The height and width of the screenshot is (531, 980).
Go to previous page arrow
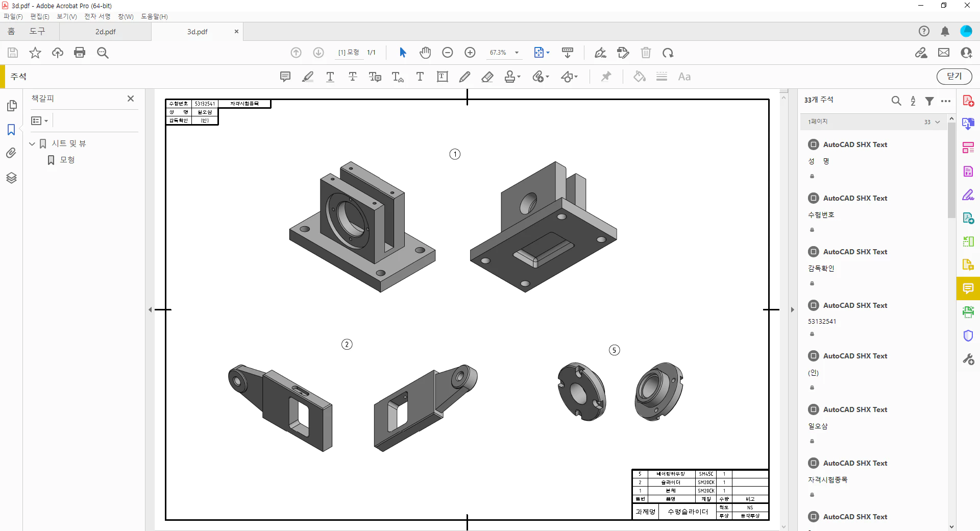[296, 53]
